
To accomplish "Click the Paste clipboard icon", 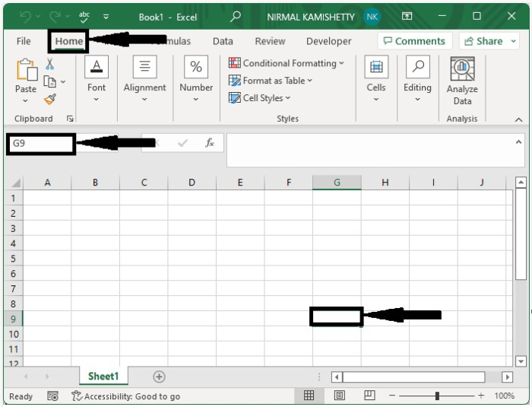I will (x=27, y=70).
